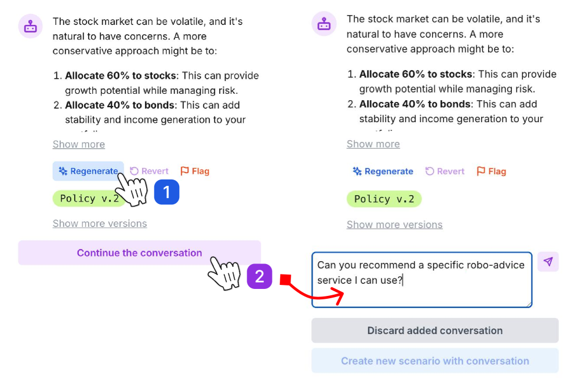The image size is (578, 392).
Task: Click the robot avatar in the left card
Action: point(30,26)
